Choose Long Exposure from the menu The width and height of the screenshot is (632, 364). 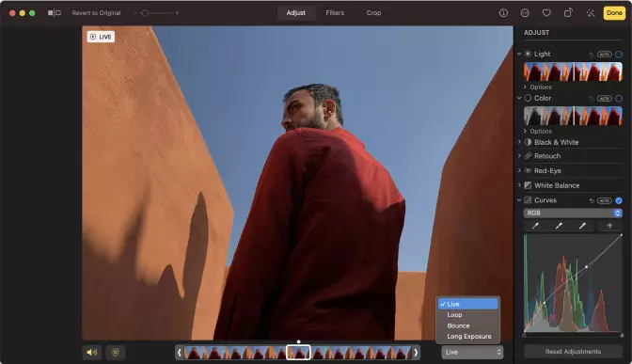pyautogui.click(x=468, y=336)
